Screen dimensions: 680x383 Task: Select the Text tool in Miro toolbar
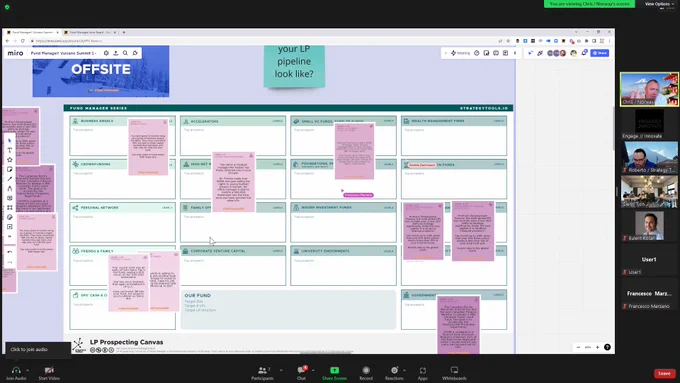click(10, 150)
